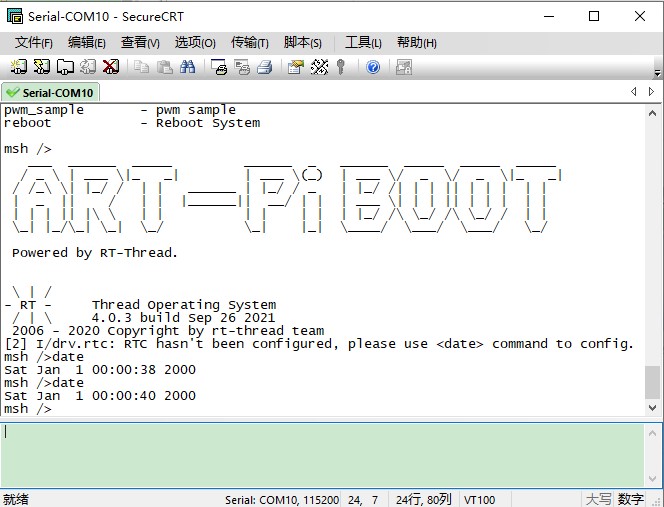Open the 选项(O) menu
This screenshot has height=507, width=664.
pyautogui.click(x=195, y=42)
